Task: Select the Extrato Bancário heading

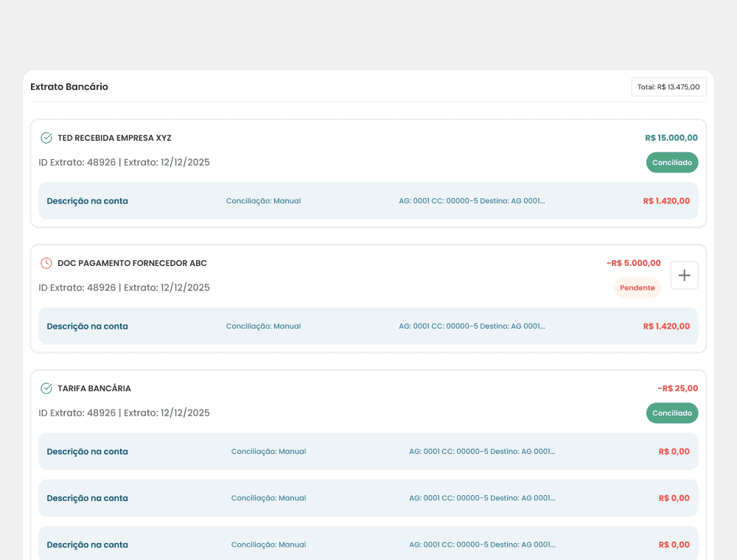Action: pyautogui.click(x=69, y=86)
